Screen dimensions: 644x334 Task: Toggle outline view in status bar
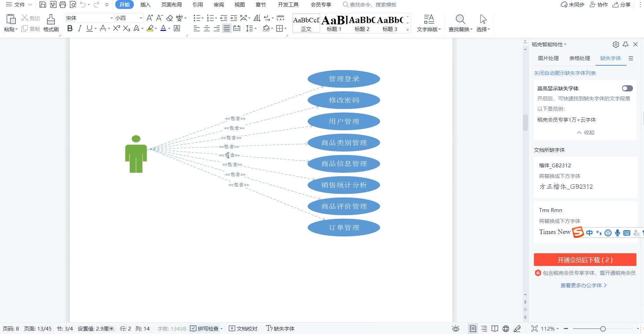coord(484,329)
